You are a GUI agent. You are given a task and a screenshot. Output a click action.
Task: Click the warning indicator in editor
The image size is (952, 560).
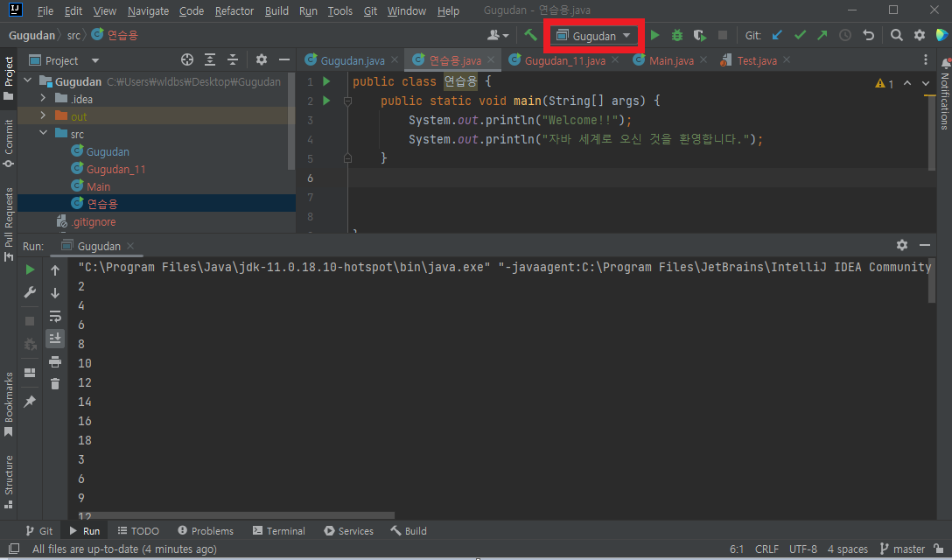pyautogui.click(x=884, y=83)
